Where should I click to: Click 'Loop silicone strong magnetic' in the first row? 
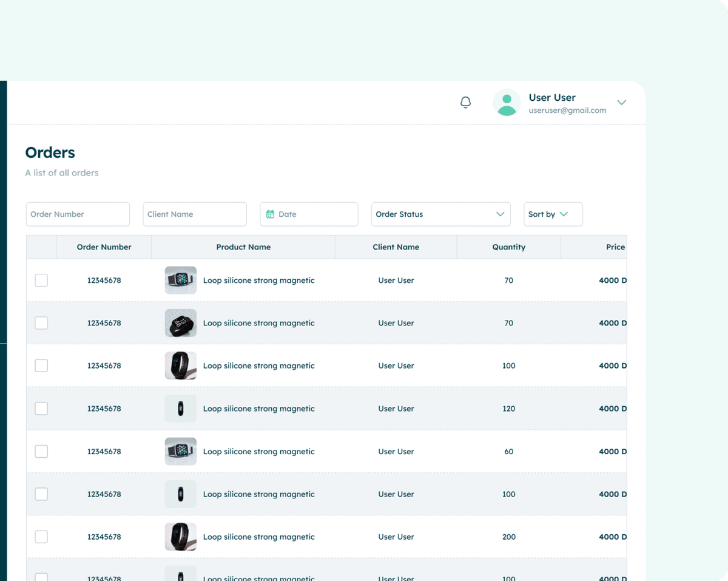259,280
